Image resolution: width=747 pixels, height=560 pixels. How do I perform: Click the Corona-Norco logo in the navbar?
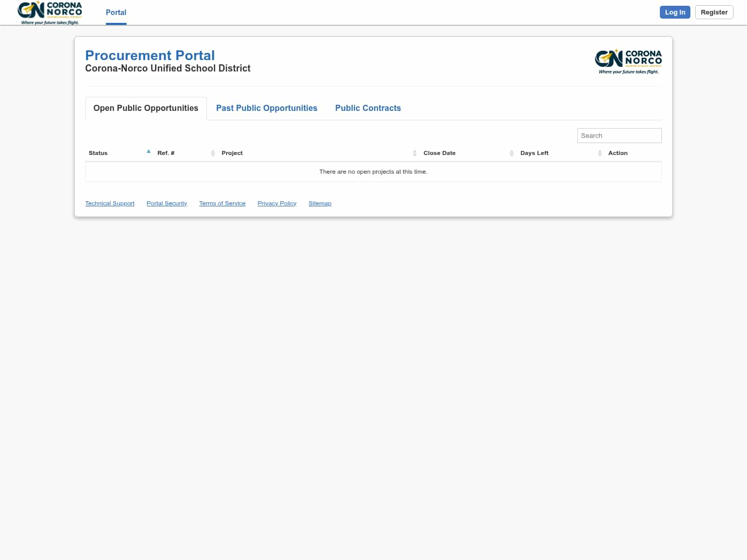(49, 12)
